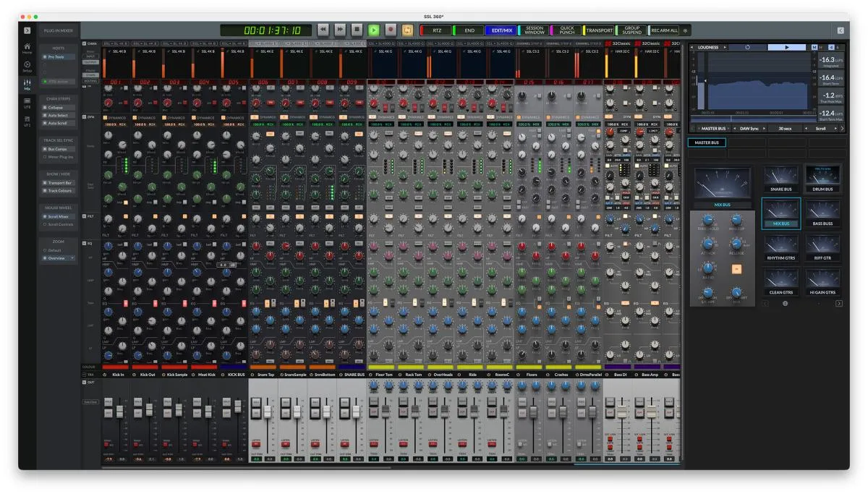Click Solo Clear button in OUT section
868x494 pixels.
click(90, 401)
